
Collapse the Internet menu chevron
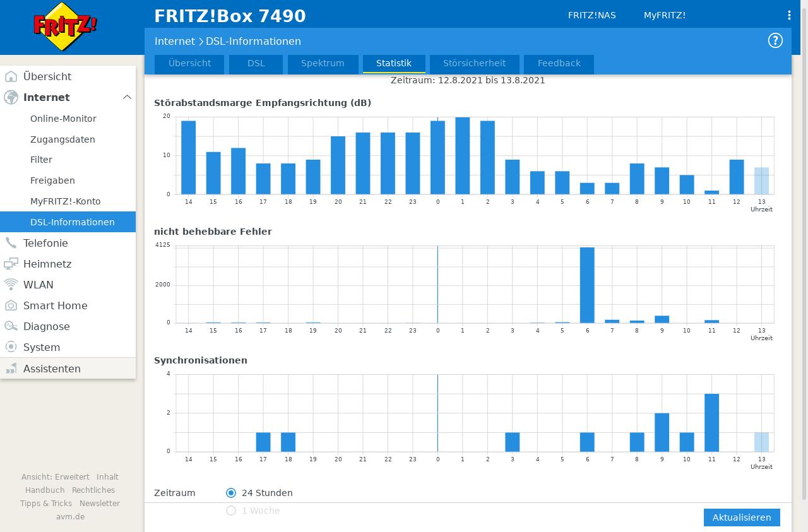coord(127,97)
